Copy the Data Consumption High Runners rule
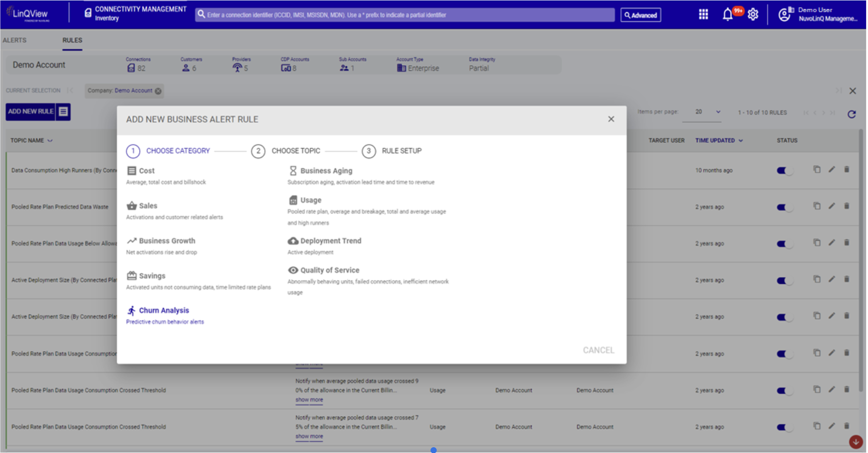The height and width of the screenshot is (453, 868). (817, 169)
